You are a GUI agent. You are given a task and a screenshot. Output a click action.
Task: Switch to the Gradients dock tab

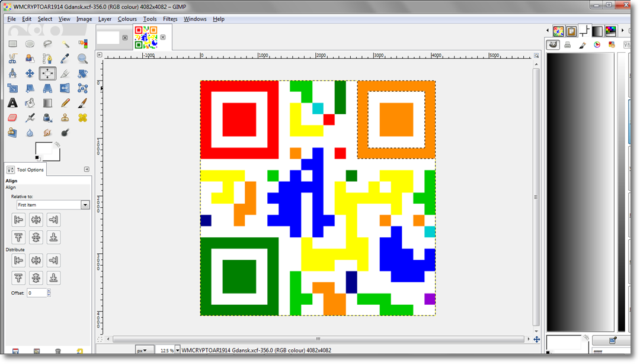click(x=597, y=31)
